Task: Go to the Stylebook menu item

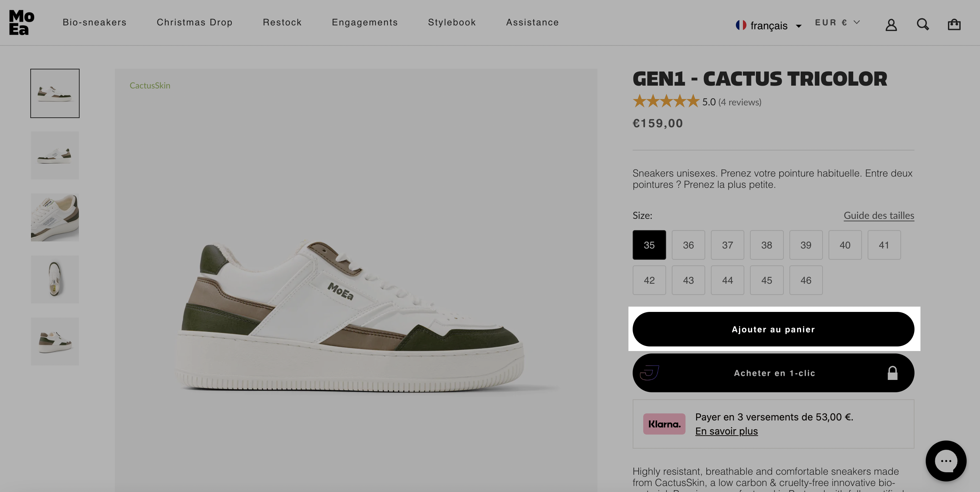Action: 452,23
